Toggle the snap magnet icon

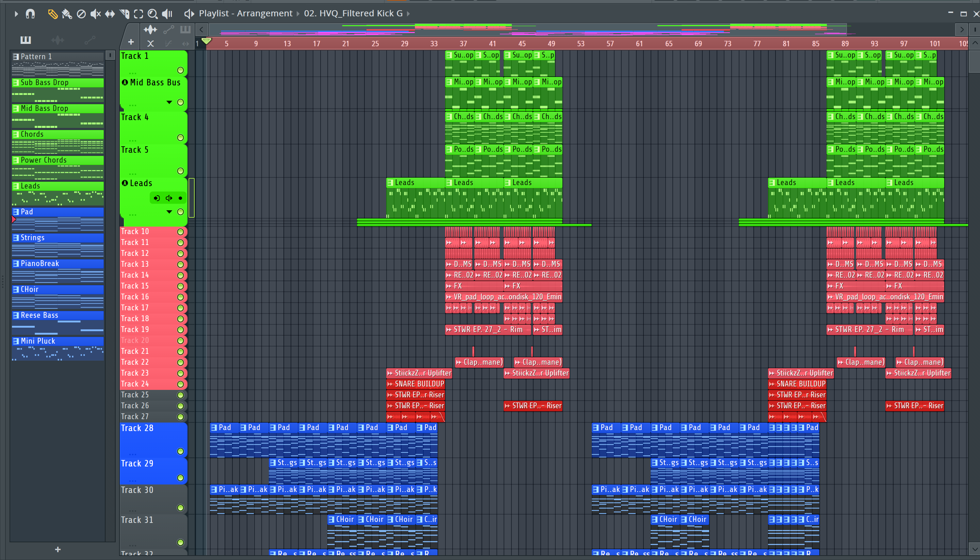point(30,14)
